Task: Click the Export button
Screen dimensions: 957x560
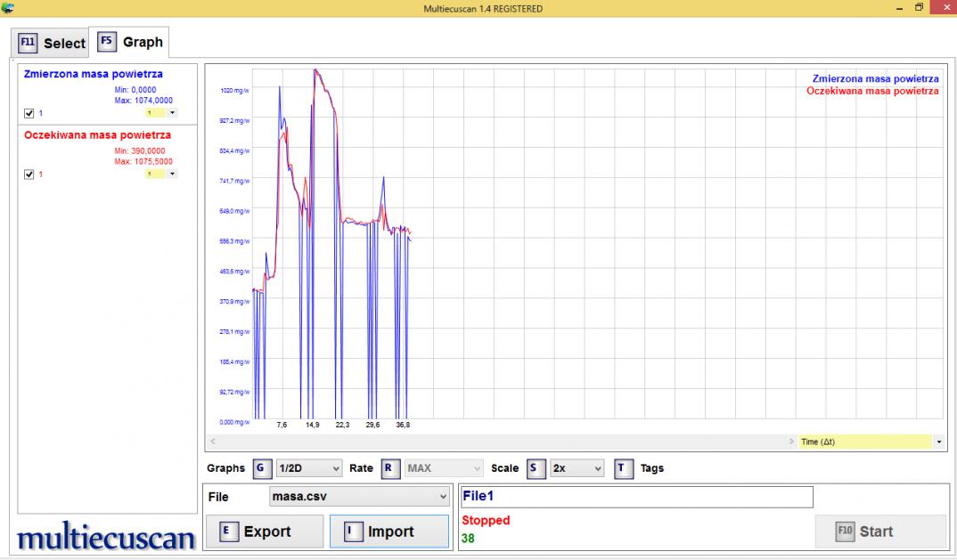Action: tap(265, 532)
